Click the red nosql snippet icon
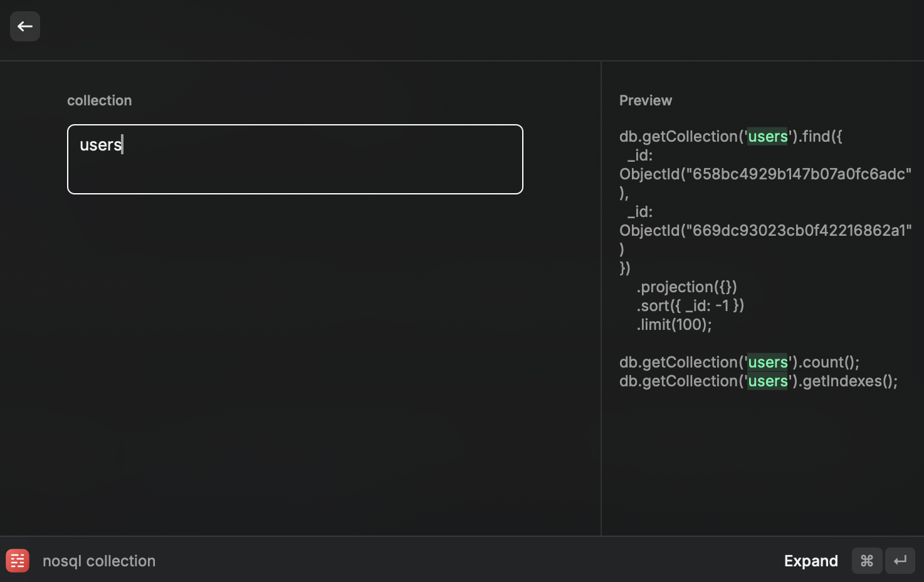 (18, 561)
